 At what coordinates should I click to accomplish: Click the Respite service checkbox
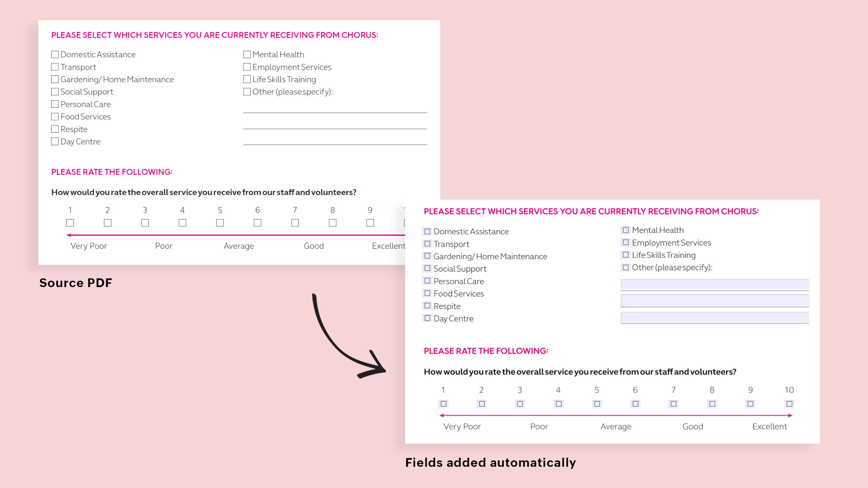(x=427, y=305)
